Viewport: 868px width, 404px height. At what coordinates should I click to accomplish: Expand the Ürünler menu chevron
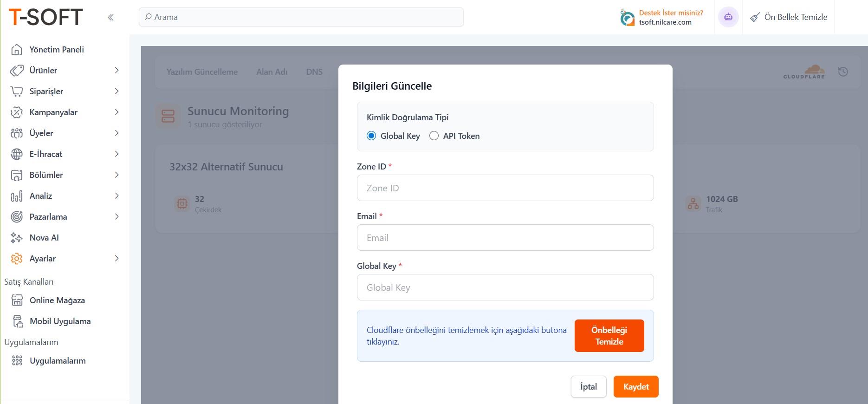(x=117, y=71)
